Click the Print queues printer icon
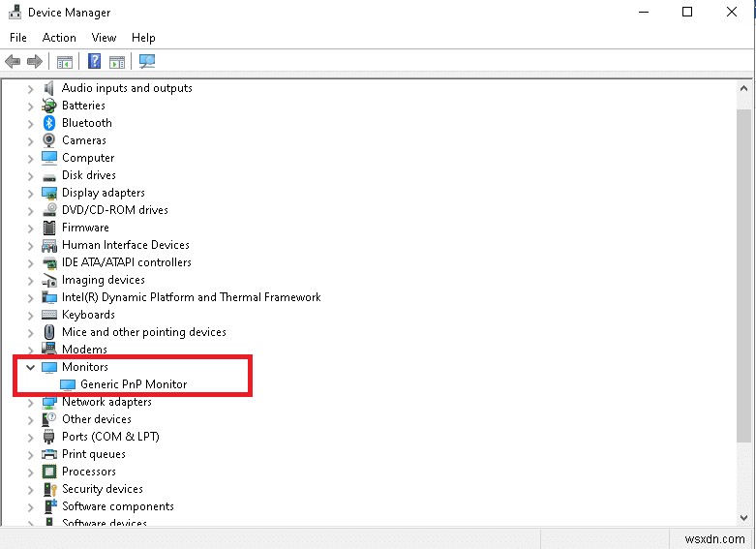756x549 pixels. coord(49,454)
